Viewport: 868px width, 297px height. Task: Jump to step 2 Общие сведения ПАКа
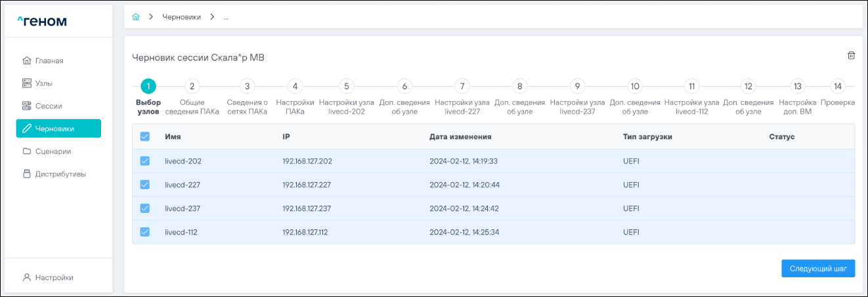(x=192, y=86)
